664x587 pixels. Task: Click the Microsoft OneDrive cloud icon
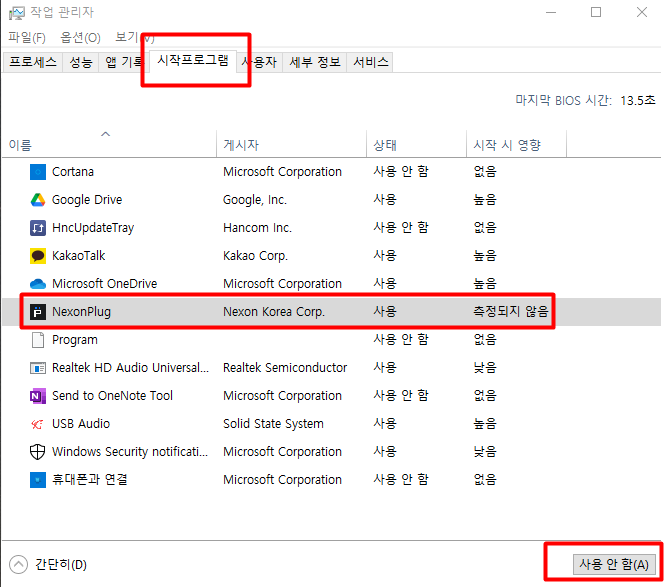(38, 283)
